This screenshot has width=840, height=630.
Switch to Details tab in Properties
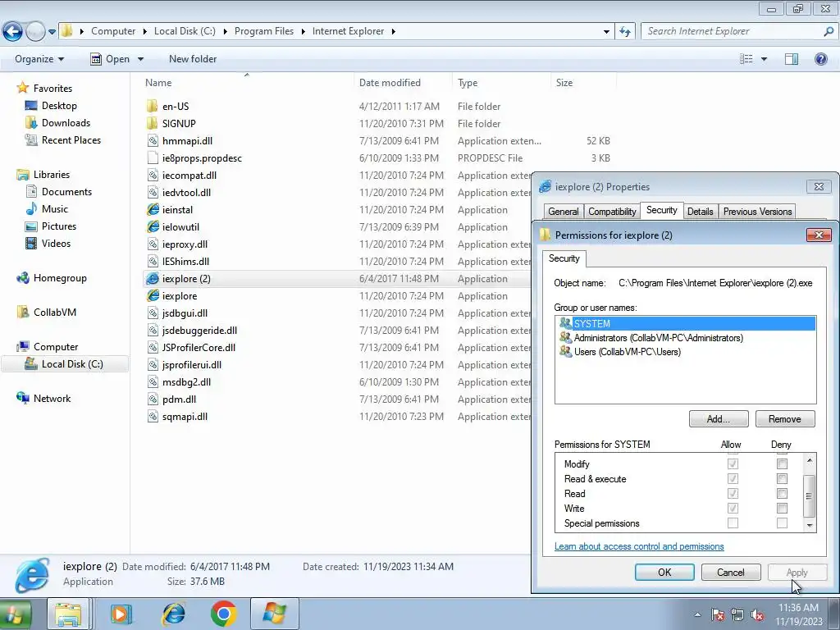pyautogui.click(x=701, y=212)
